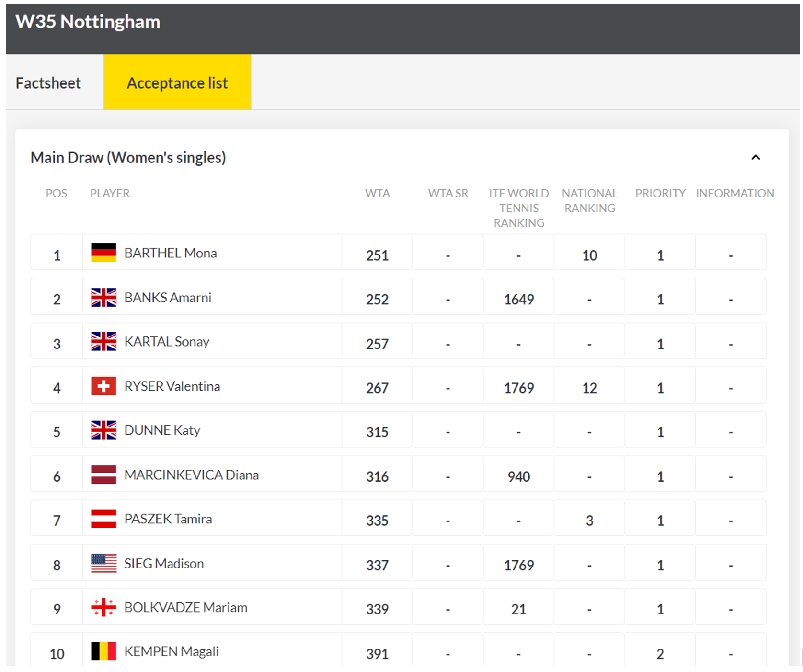Open player KARTAL Sonay
This screenshot has height=672, width=803.
pos(167,341)
